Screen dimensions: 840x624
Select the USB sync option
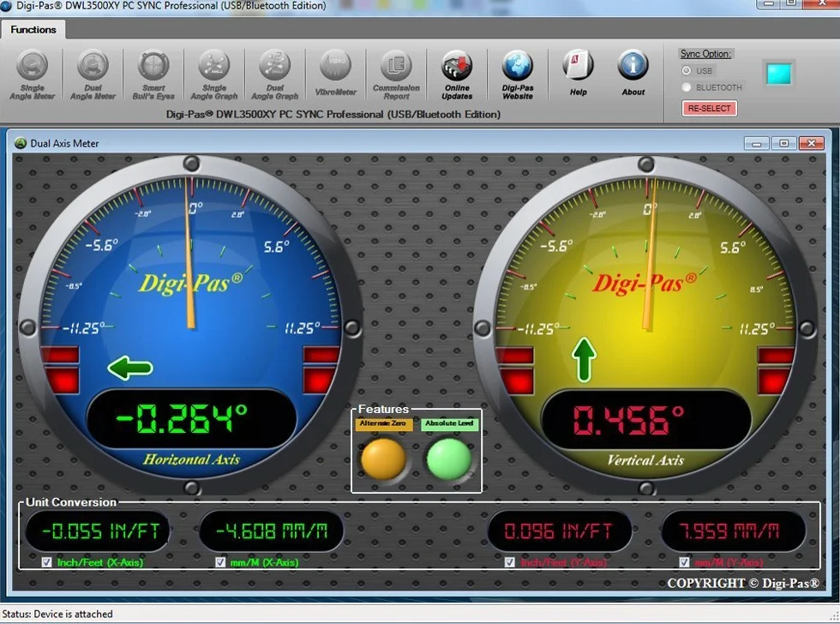[x=687, y=70]
